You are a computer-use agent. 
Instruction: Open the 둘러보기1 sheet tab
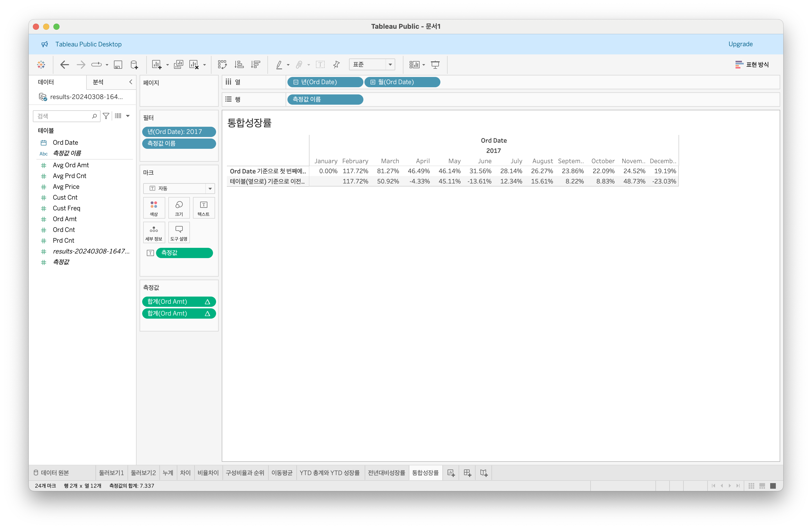click(111, 473)
